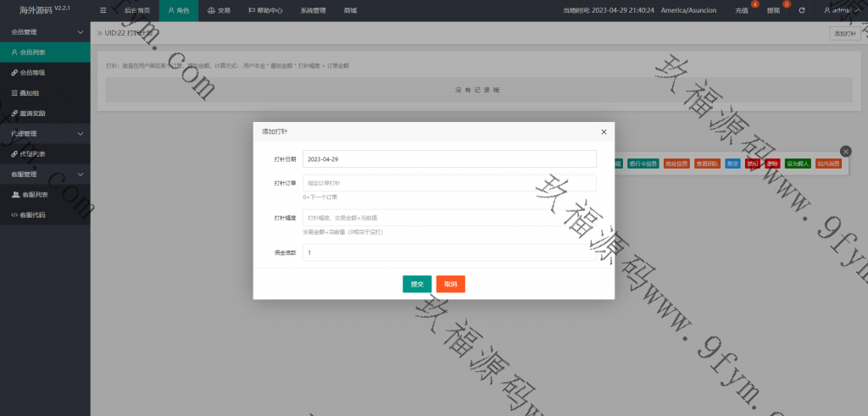Viewport: 868px width, 416px height.
Task: Select 会员等级 in sidebar
Action: [x=32, y=72]
